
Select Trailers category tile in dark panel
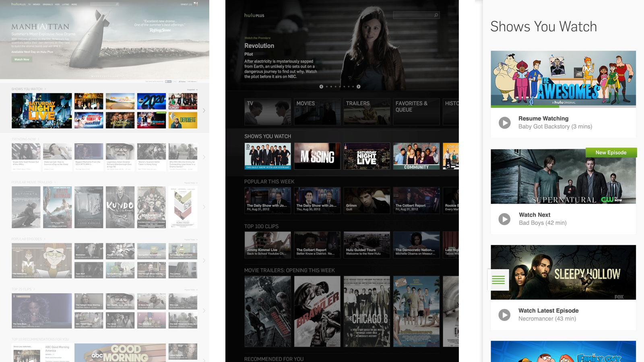[x=367, y=111]
